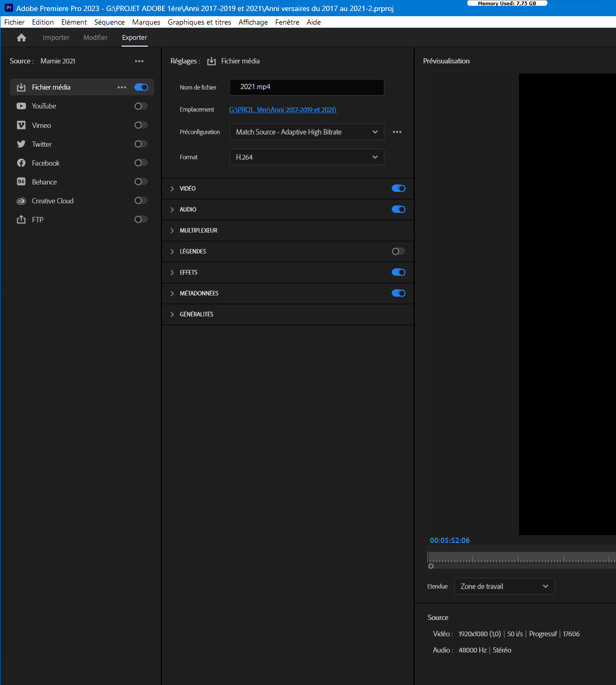Open preset options three-dot menu
Image resolution: width=616 pixels, height=685 pixels.
coord(397,132)
